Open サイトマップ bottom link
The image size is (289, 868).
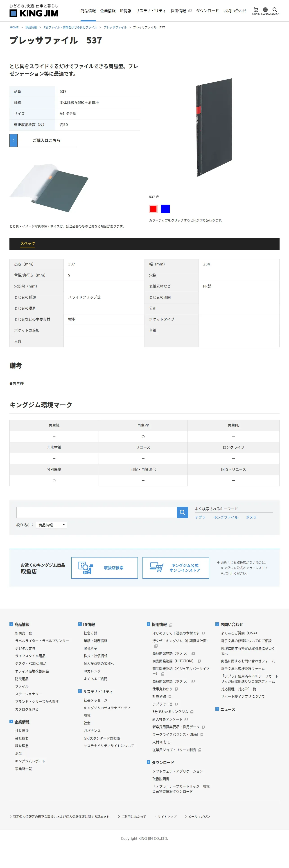tap(167, 816)
